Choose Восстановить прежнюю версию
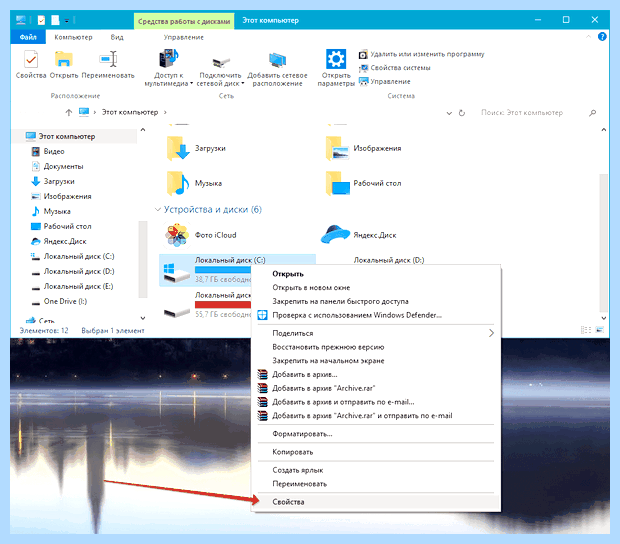 click(x=328, y=347)
